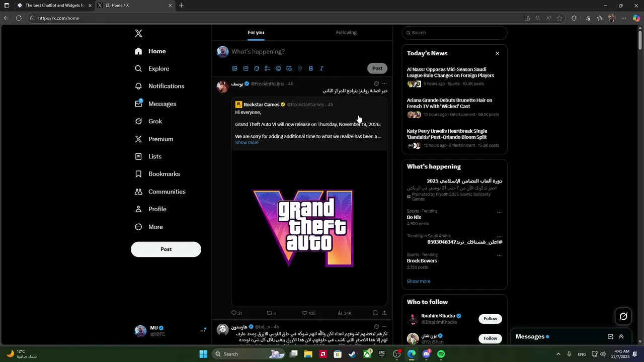Open account switcher menu next to MU
Image resolution: width=644 pixels, height=362 pixels.
[203, 330]
